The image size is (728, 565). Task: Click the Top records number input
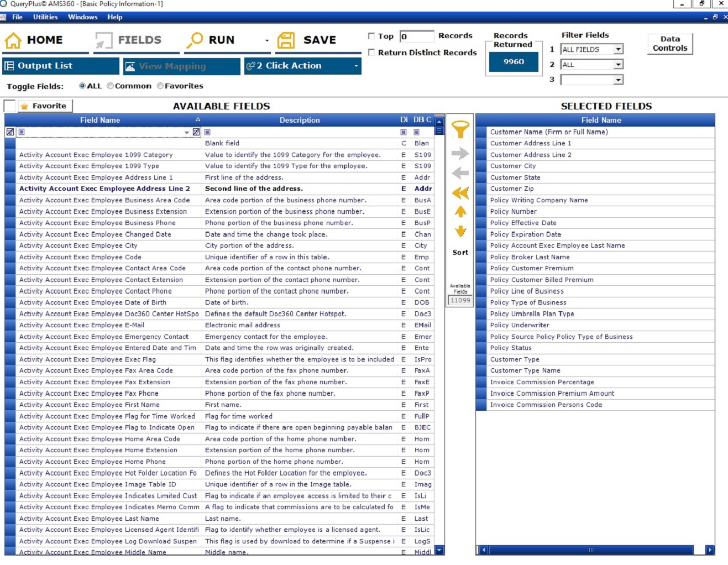417,36
